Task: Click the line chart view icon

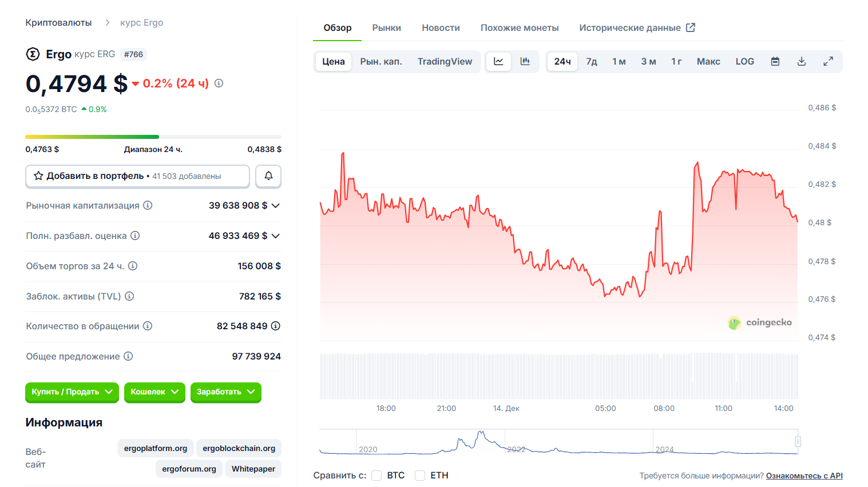Action: [498, 62]
